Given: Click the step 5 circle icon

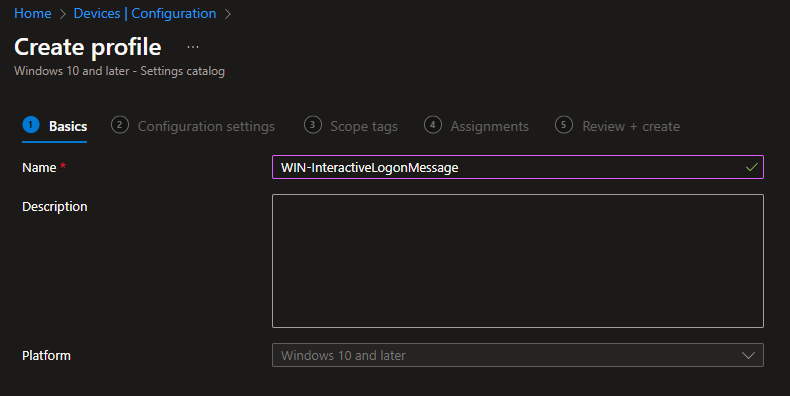Looking at the screenshot, I should [564, 124].
